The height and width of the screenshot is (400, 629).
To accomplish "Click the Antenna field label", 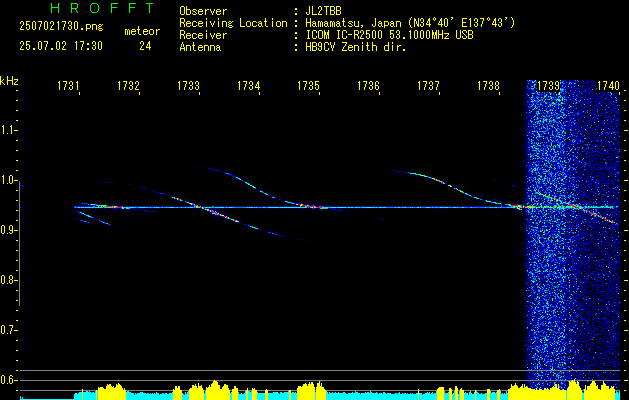I will click(x=200, y=47).
